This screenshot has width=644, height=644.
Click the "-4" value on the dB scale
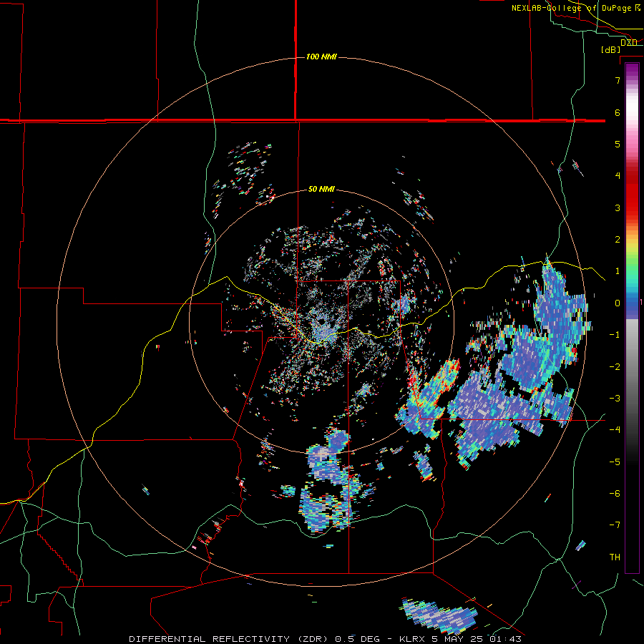(x=615, y=430)
